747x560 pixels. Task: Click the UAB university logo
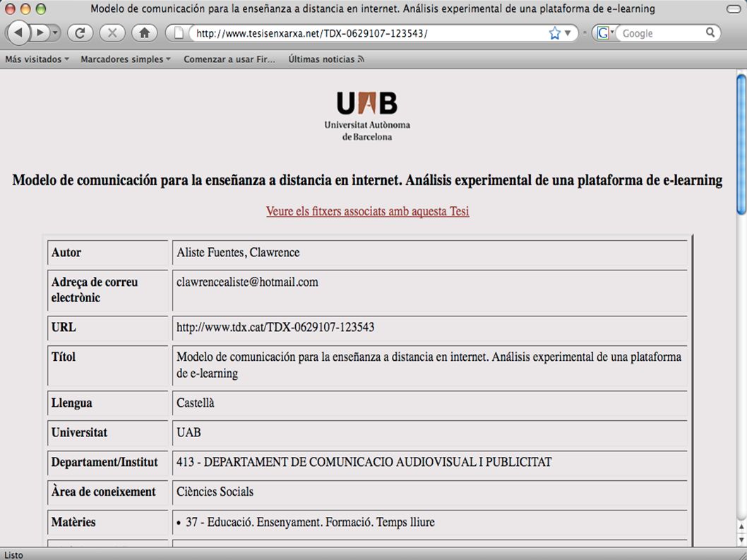367,116
